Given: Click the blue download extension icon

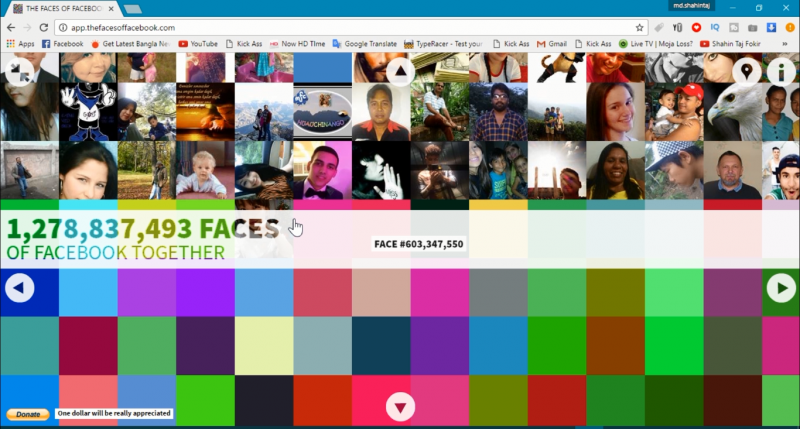Looking at the screenshot, I should 771,28.
